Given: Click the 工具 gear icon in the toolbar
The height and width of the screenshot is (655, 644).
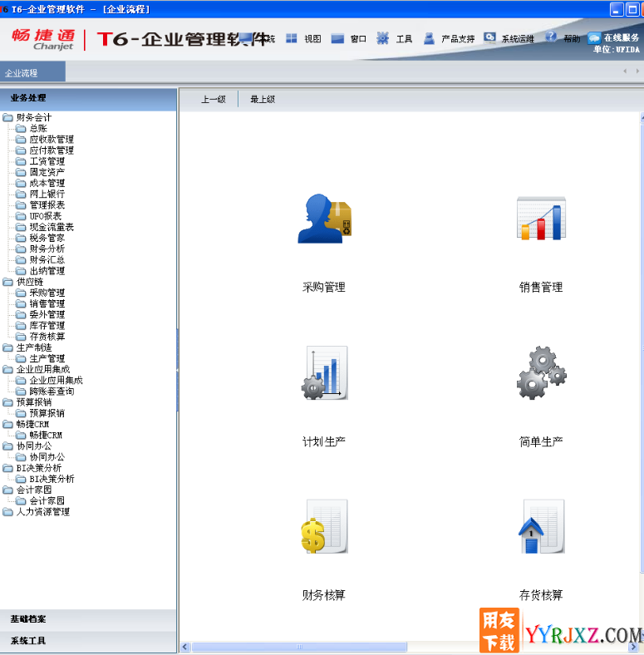Looking at the screenshot, I should (382, 38).
